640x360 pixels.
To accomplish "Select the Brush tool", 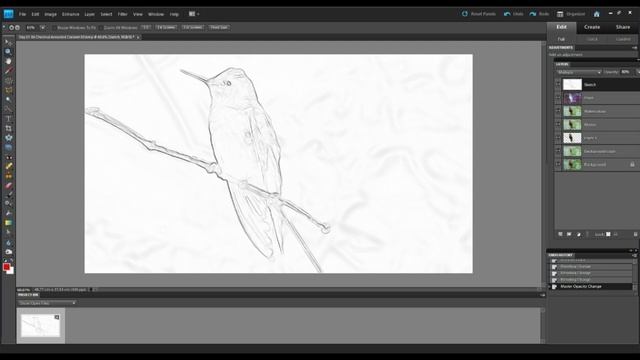I will 8,195.
